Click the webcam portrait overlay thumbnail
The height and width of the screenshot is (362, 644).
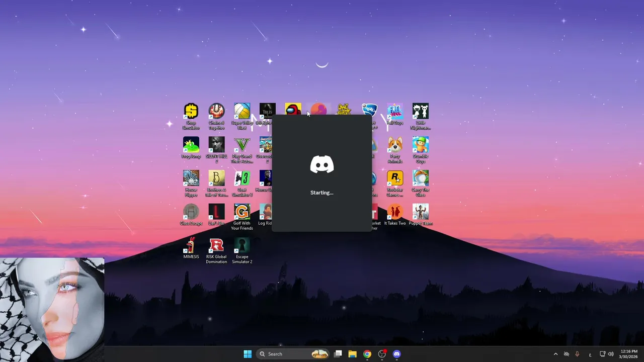pos(52,310)
